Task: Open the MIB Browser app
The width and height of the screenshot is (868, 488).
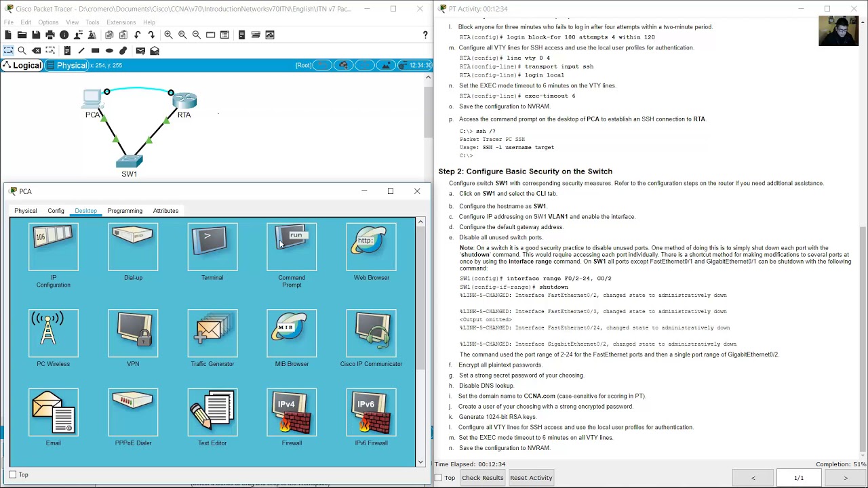Action: (292, 333)
